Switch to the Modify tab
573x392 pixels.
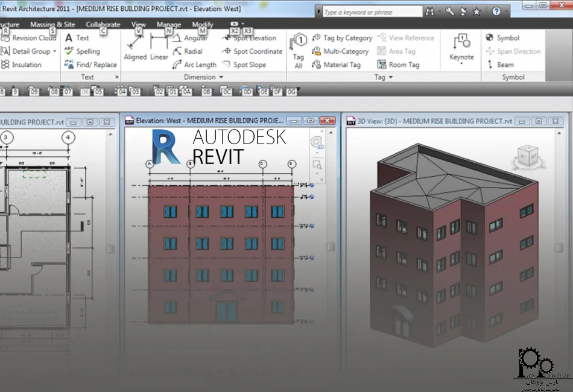203,25
